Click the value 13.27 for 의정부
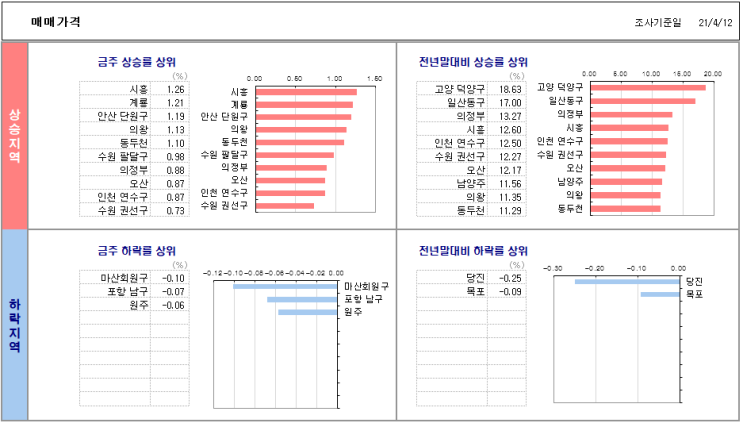This screenshot has height=423, width=743. coord(510,117)
